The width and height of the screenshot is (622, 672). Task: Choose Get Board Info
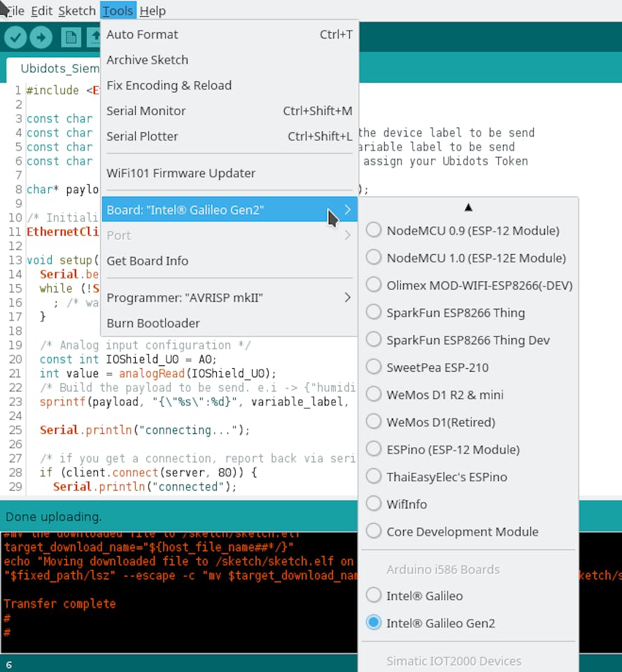[x=229, y=260]
